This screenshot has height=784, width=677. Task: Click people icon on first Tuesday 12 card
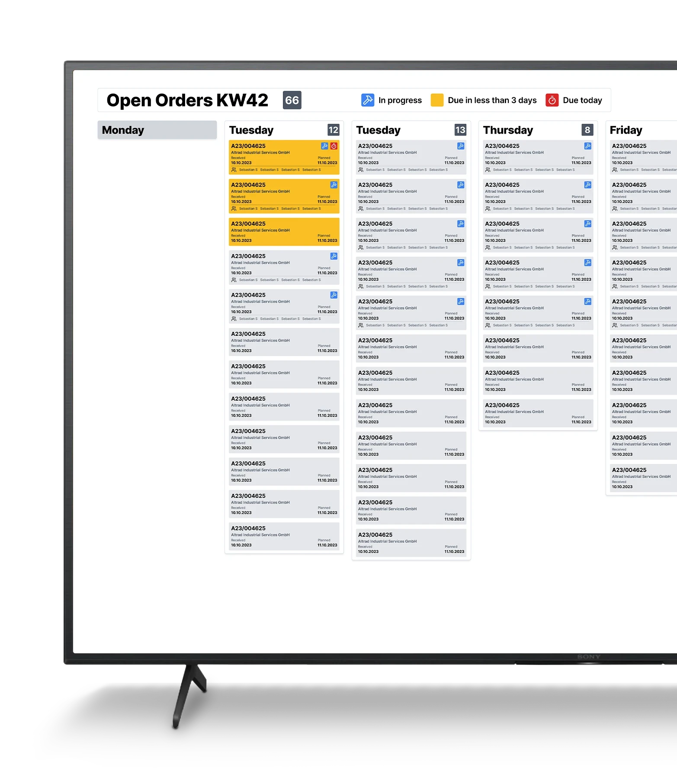pyautogui.click(x=234, y=170)
